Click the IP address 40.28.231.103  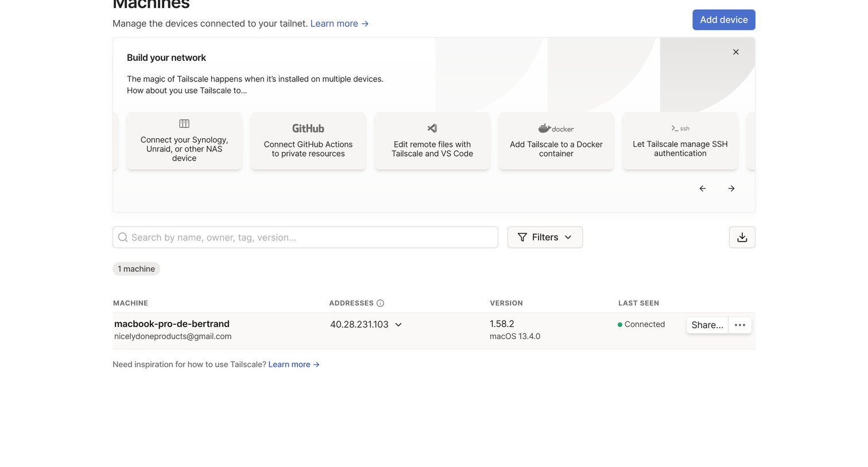tap(359, 325)
